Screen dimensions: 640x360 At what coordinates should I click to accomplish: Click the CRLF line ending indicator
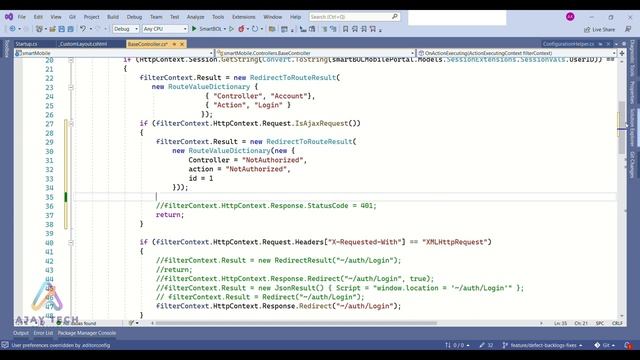tap(617, 323)
